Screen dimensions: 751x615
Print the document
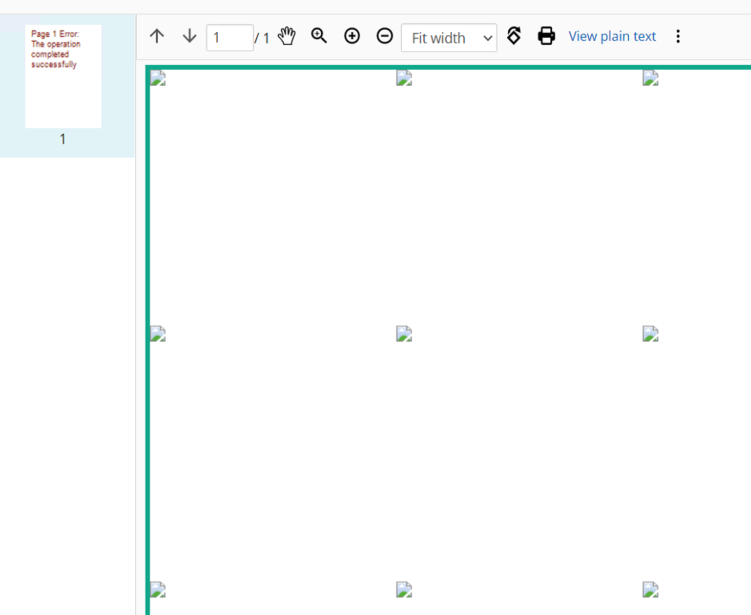pos(546,36)
